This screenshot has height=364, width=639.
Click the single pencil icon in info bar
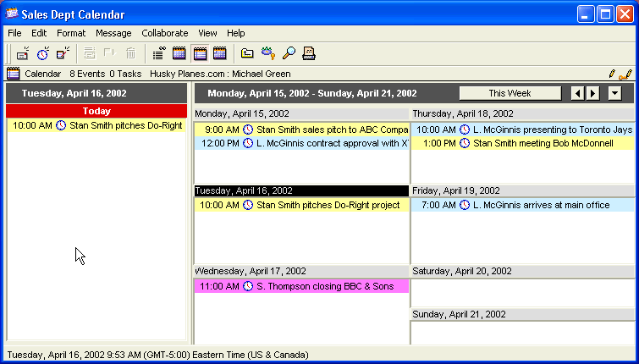coord(612,74)
